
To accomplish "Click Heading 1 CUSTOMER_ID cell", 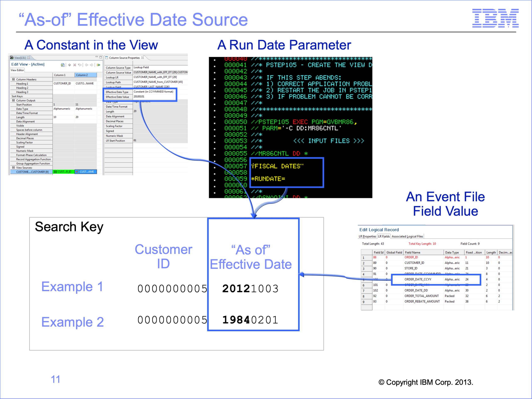I will tap(64, 84).
